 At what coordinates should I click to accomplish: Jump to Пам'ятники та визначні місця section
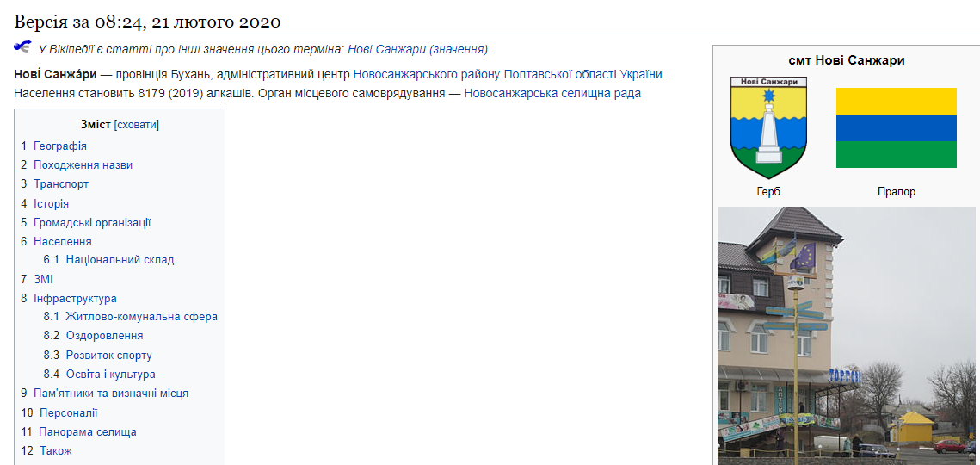(x=110, y=394)
